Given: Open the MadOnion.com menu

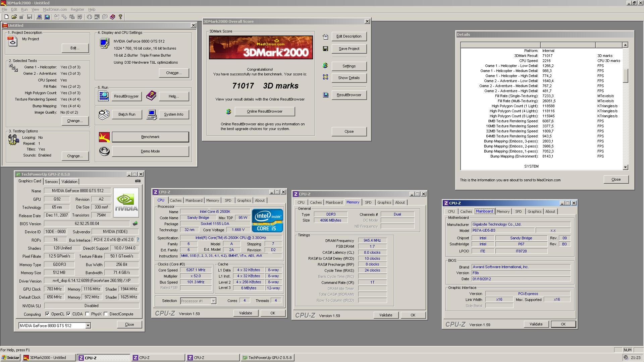Looking at the screenshot, I should (x=55, y=9).
